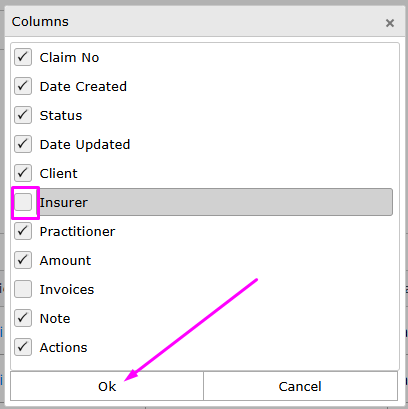Uncheck the Practitioner checkbox
The height and width of the screenshot is (409, 408).
[x=23, y=231]
